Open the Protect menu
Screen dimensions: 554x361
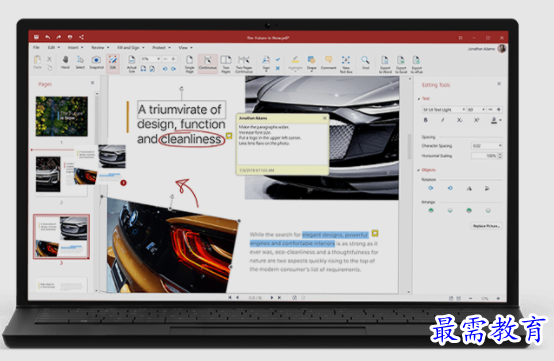(x=161, y=47)
